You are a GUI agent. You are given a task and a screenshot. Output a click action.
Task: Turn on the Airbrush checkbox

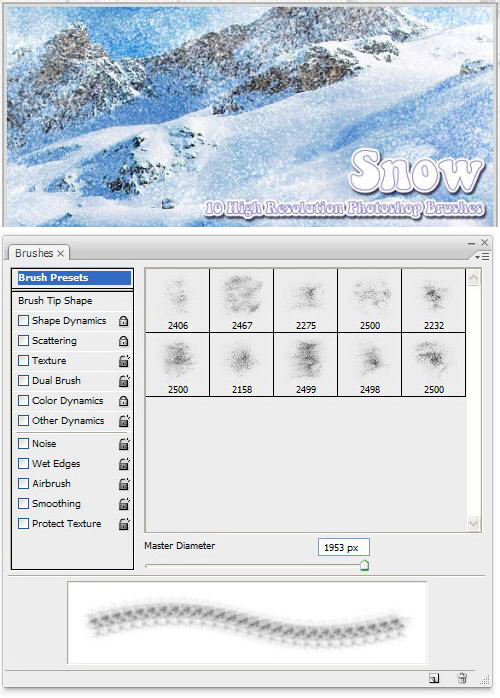coord(24,483)
